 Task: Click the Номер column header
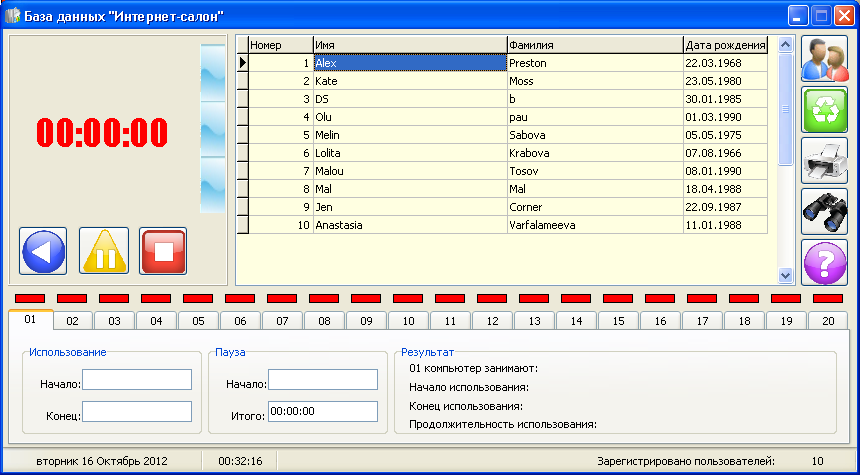pyautogui.click(x=281, y=45)
